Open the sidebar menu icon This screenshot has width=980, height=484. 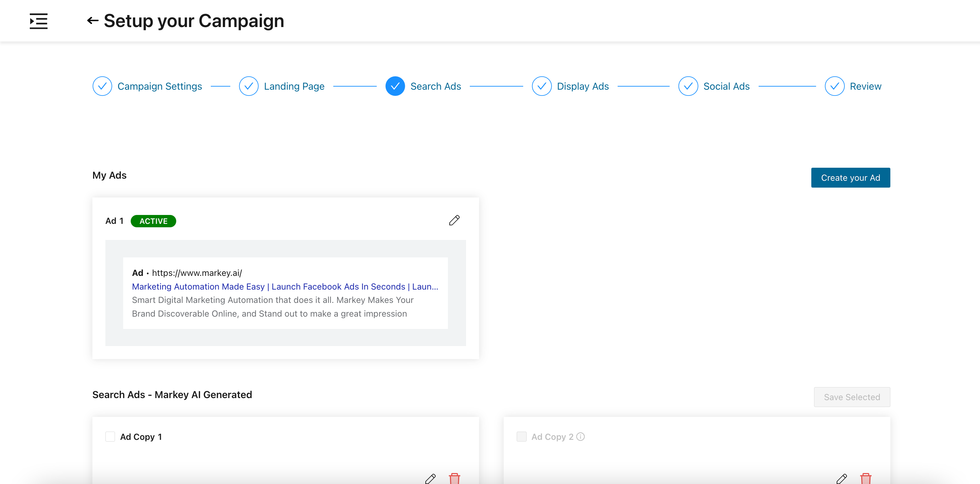(x=38, y=21)
